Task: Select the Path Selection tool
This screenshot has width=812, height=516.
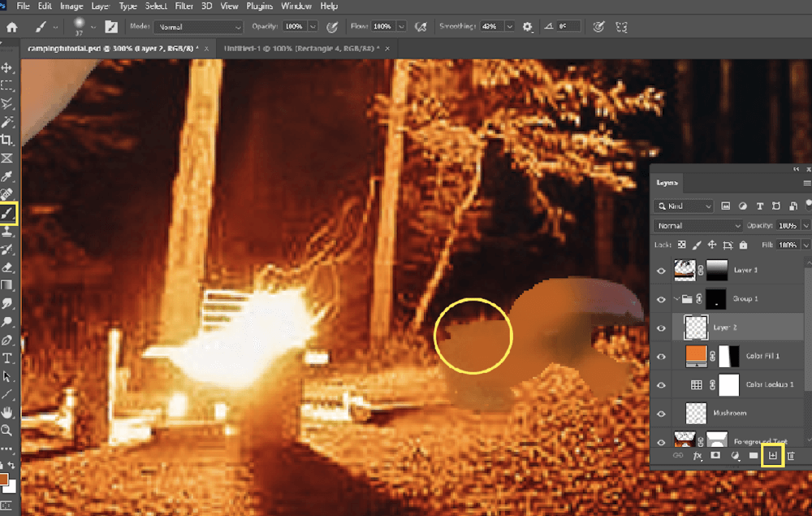Action: (6, 376)
